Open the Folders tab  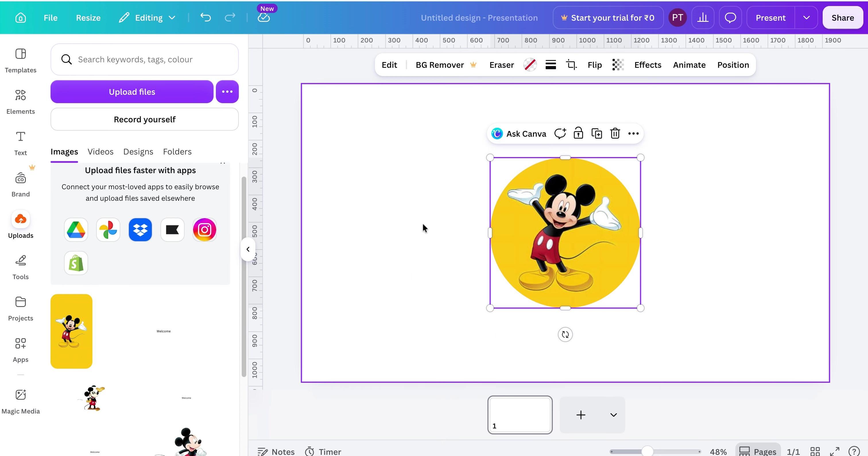click(x=177, y=151)
